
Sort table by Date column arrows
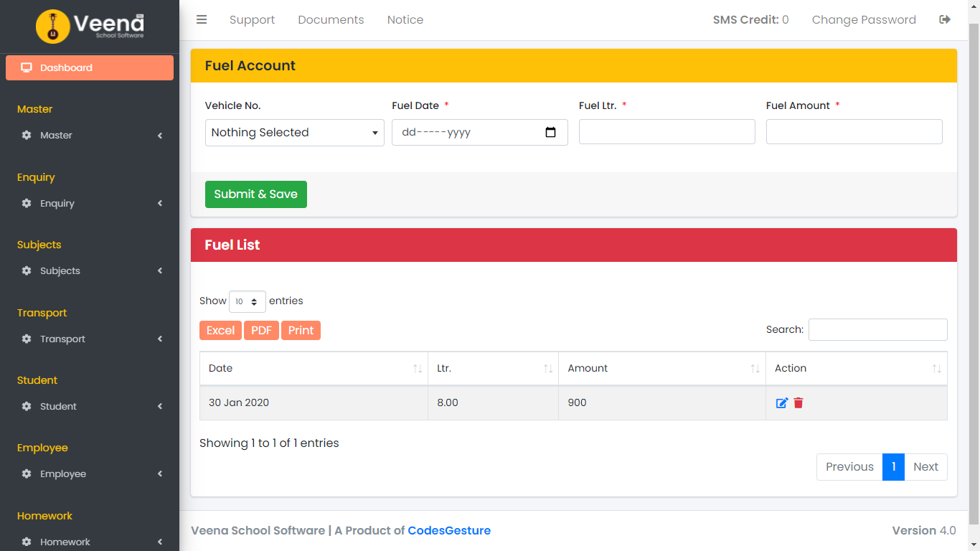coord(418,368)
